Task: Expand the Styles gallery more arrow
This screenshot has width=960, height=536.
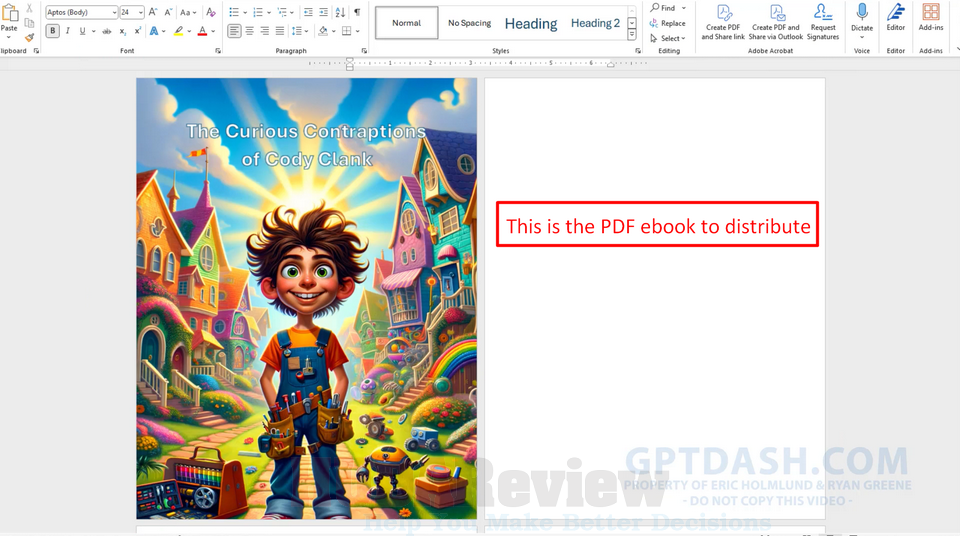Action: [x=632, y=35]
